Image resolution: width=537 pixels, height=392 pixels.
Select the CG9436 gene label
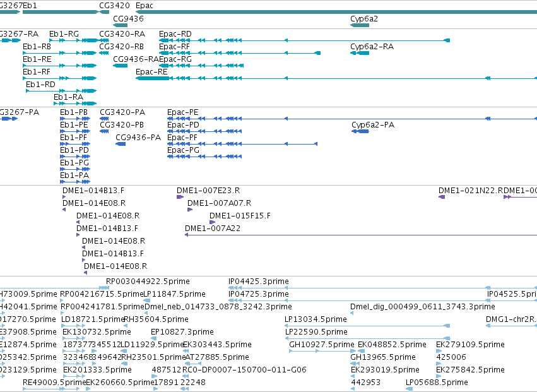tap(129, 18)
